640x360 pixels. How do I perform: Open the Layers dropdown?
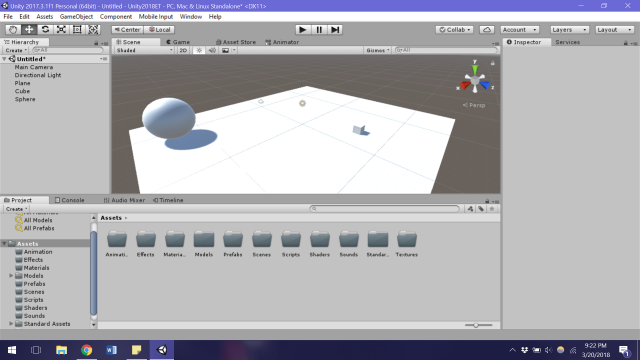(x=569, y=30)
